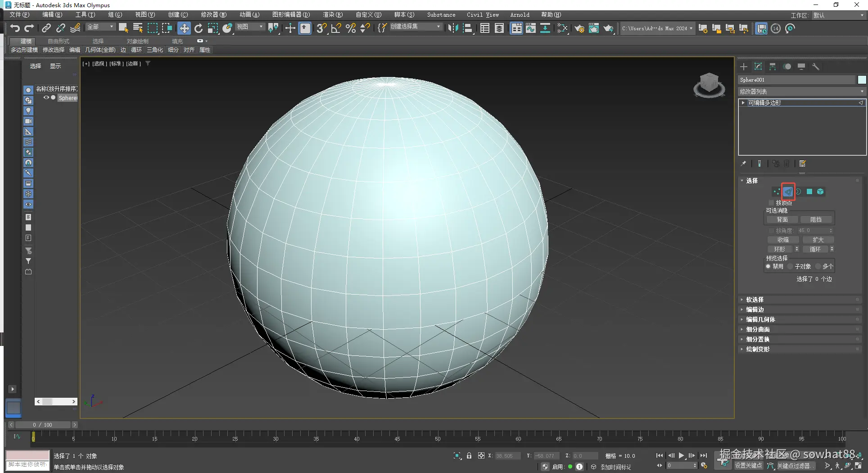868x473 pixels.
Task: Check the 按顶点 checkbox
Action: (771, 203)
